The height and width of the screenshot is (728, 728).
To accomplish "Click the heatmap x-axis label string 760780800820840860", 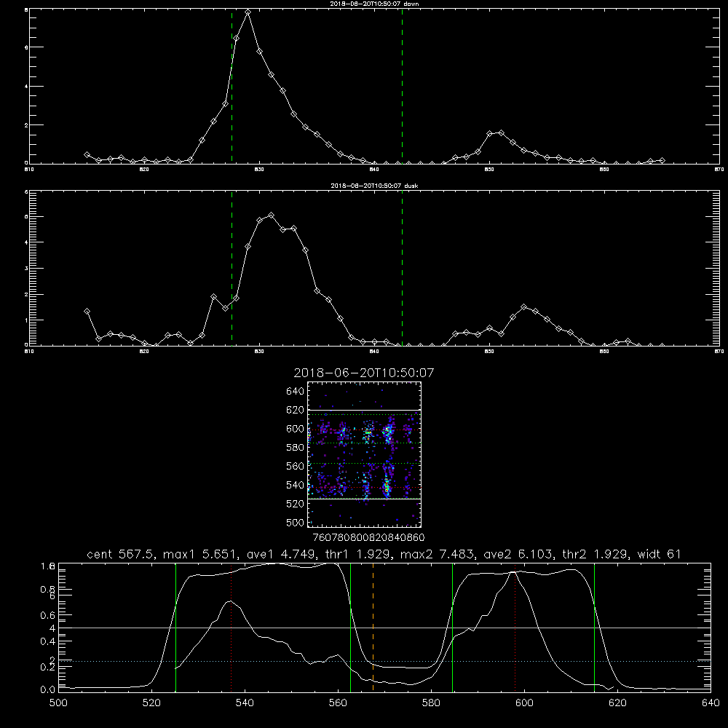I will (x=369, y=538).
